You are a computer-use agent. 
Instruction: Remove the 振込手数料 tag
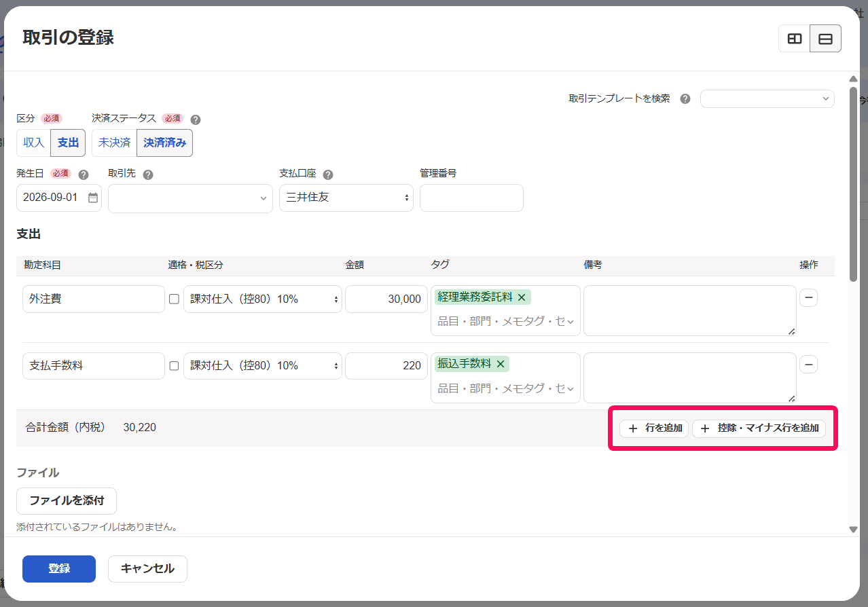click(x=501, y=364)
